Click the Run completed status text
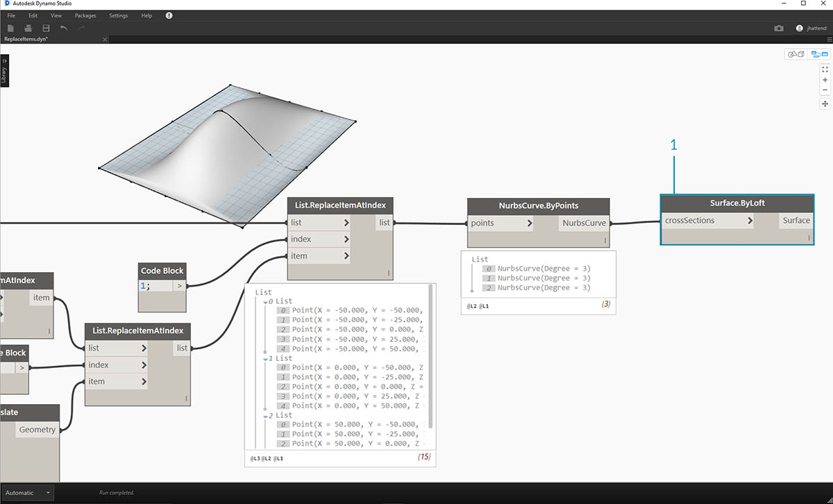This screenshot has height=504, width=833. click(x=117, y=493)
